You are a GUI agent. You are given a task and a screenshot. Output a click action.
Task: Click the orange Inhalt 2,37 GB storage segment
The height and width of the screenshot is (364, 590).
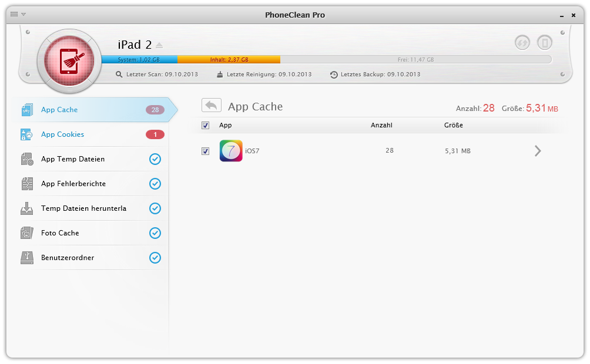tap(229, 59)
